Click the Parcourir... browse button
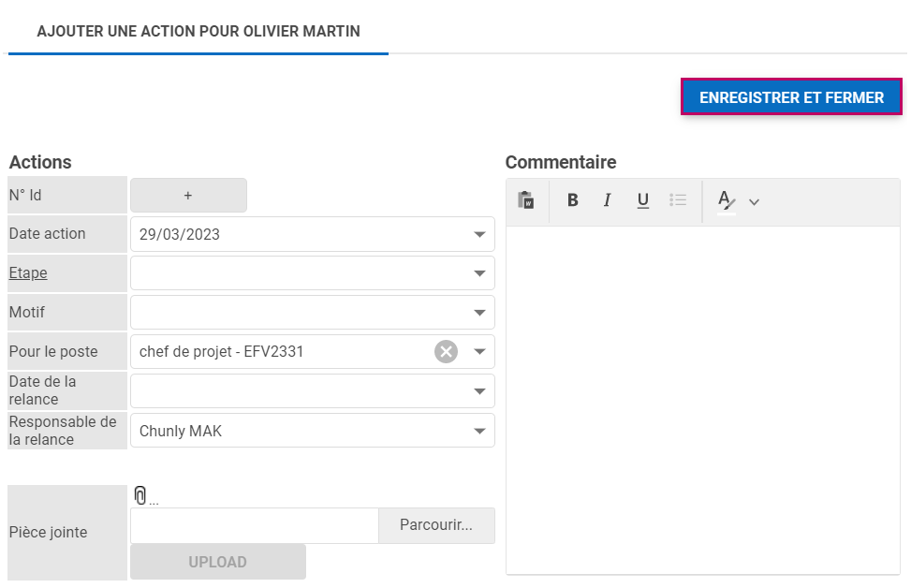Screen dimensions: 911x588 coord(435,525)
